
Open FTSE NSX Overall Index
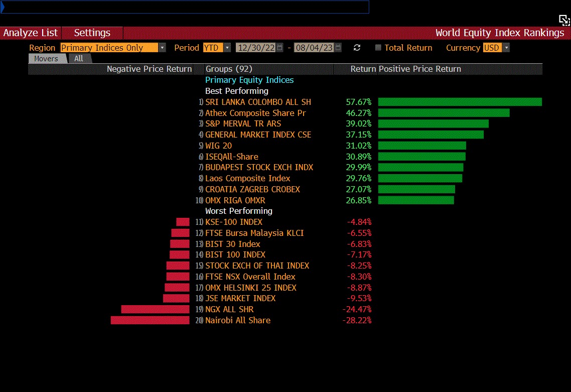[x=250, y=277]
